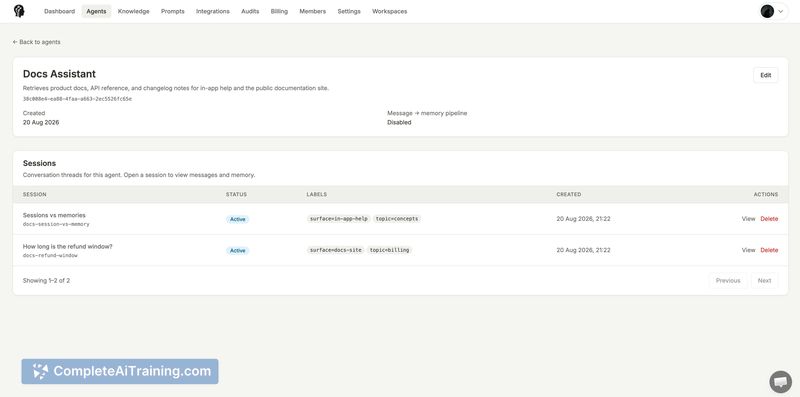Go to the Audits tab
This screenshot has width=800, height=397.
click(250, 11)
